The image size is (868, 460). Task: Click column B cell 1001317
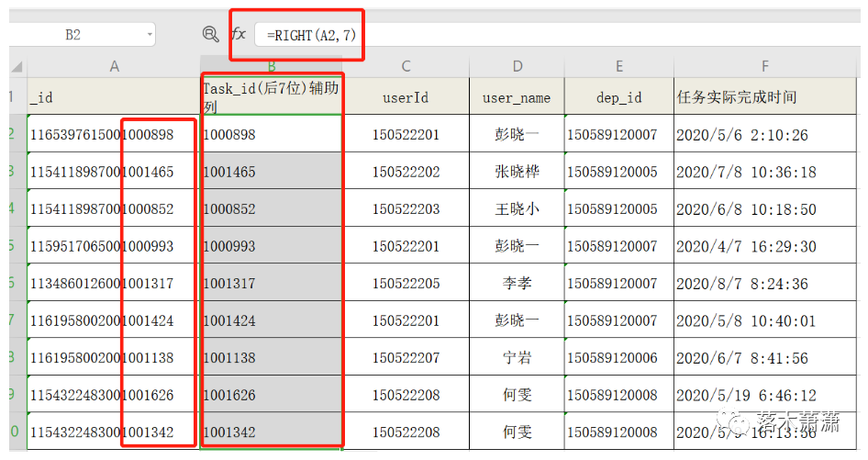click(x=272, y=283)
